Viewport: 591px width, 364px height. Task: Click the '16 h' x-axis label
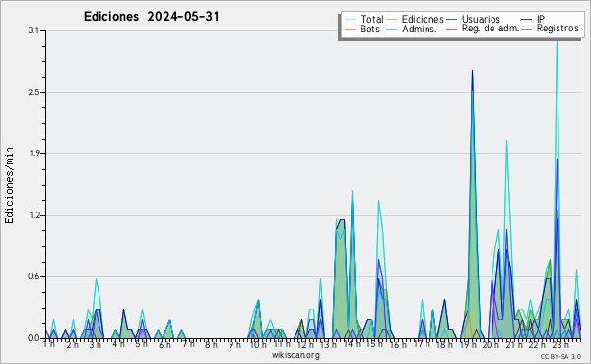[x=398, y=344]
